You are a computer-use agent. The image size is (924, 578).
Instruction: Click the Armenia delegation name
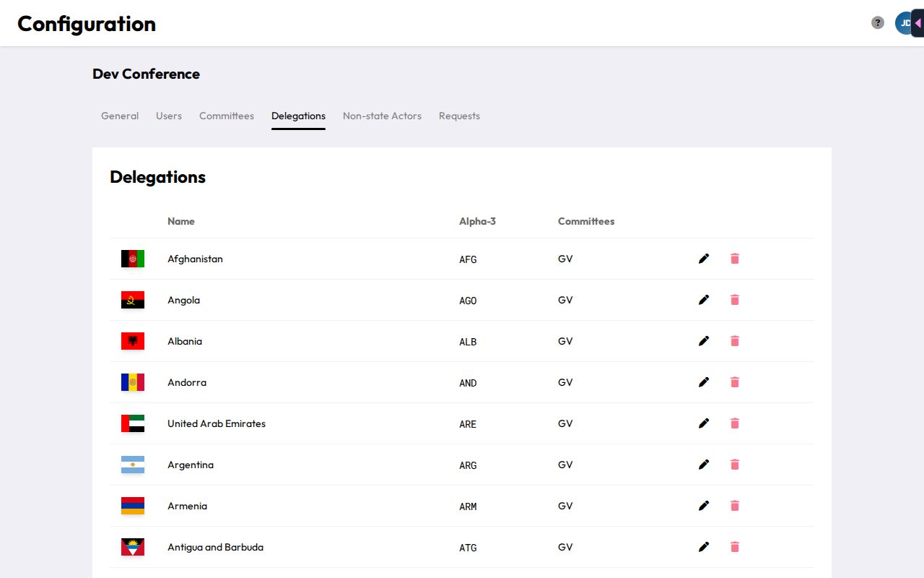[187, 506]
